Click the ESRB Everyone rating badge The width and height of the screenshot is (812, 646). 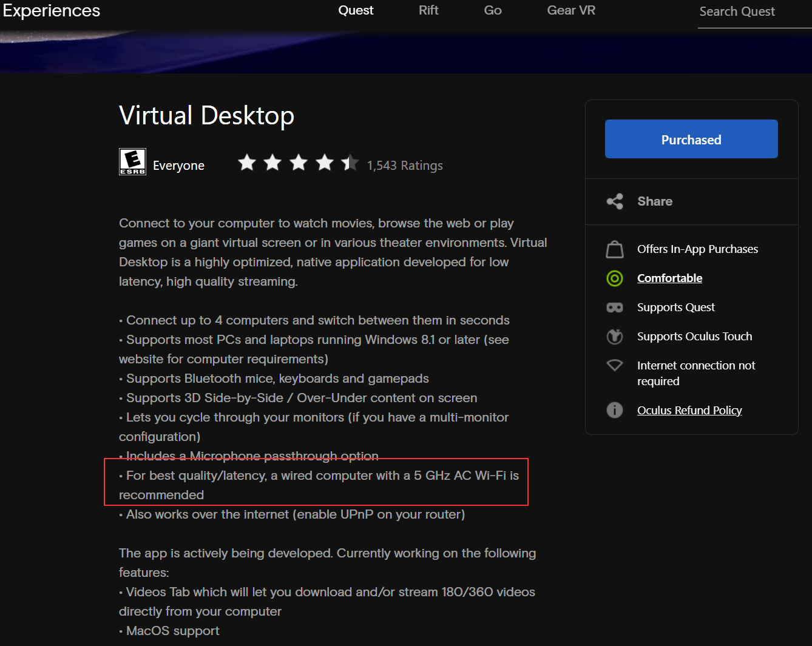(132, 162)
